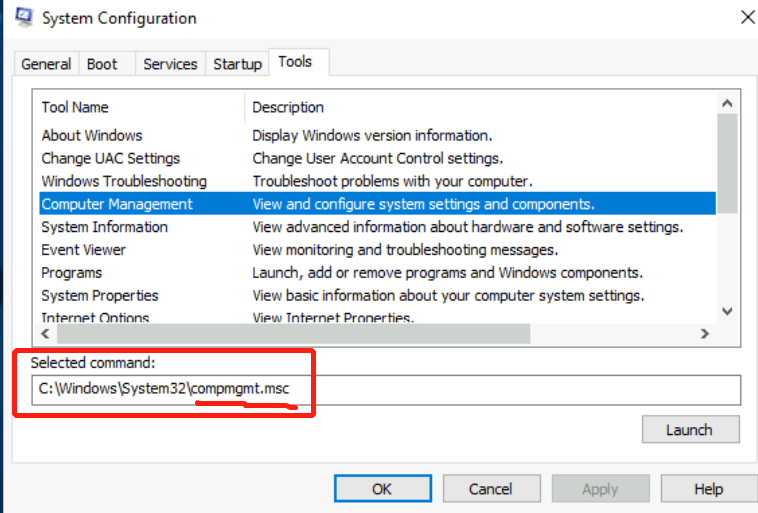Click the vertical scrollbar down arrow
This screenshot has height=513, width=758.
coord(727,311)
